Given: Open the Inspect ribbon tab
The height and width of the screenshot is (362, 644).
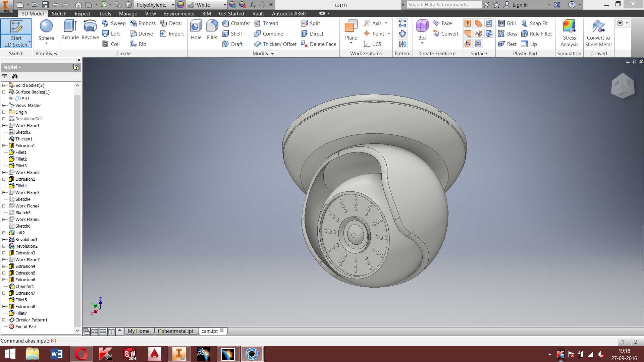Looking at the screenshot, I should [x=83, y=13].
